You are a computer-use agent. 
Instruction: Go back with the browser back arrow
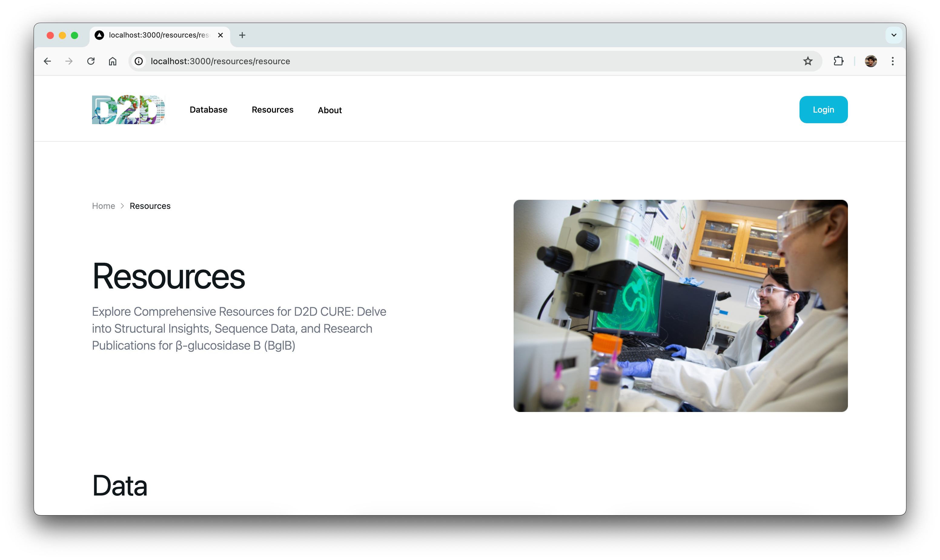(47, 61)
